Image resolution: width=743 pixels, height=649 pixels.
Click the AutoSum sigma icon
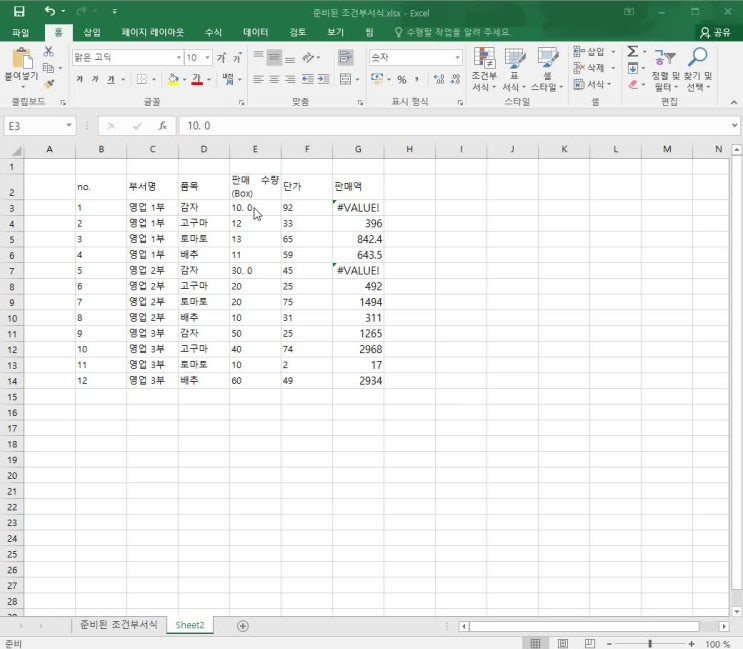[x=633, y=51]
